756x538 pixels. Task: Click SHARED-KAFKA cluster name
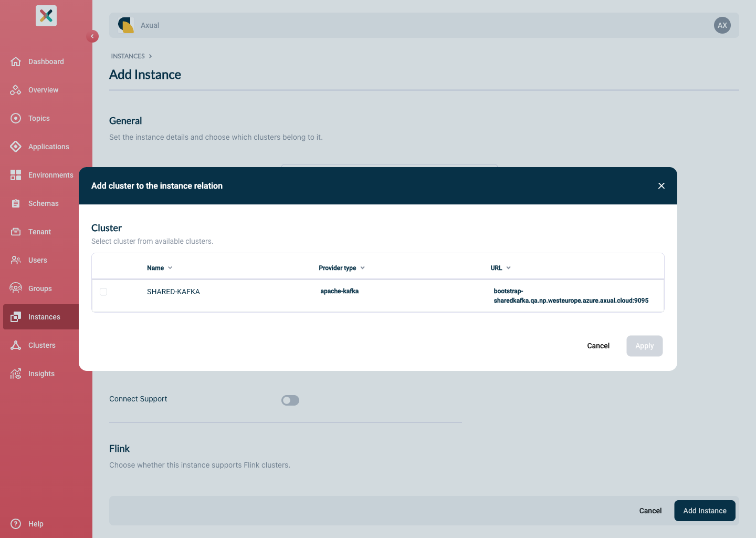coord(173,292)
